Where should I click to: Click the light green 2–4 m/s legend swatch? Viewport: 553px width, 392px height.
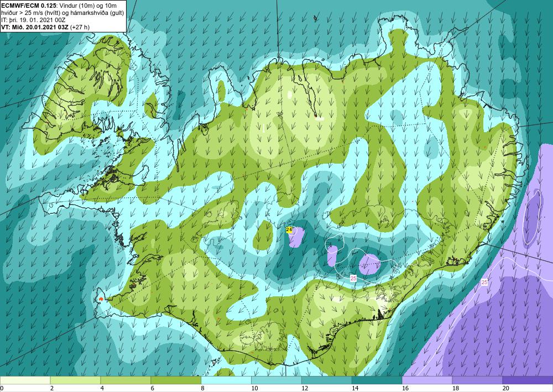(x=75, y=380)
